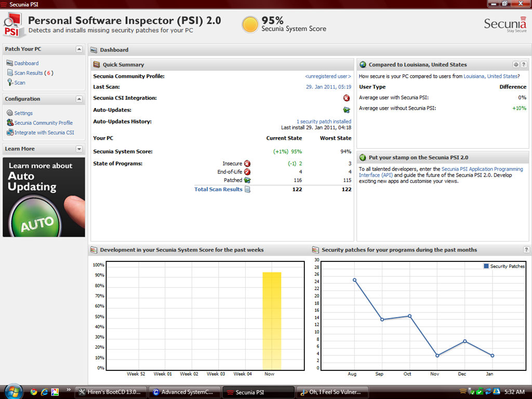The width and height of the screenshot is (532, 399).
Task: Click the 5:32 AM taskbar clock
Action: coord(514,392)
